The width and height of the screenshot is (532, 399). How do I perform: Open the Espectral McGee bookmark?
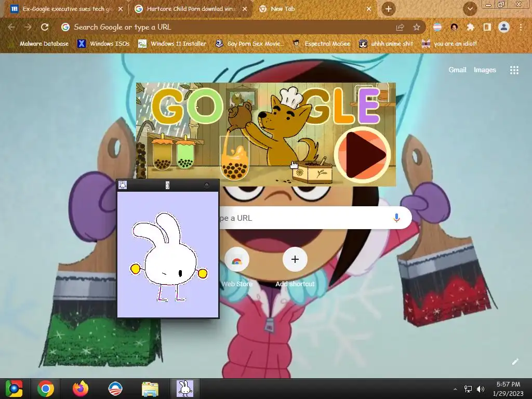pos(321,44)
